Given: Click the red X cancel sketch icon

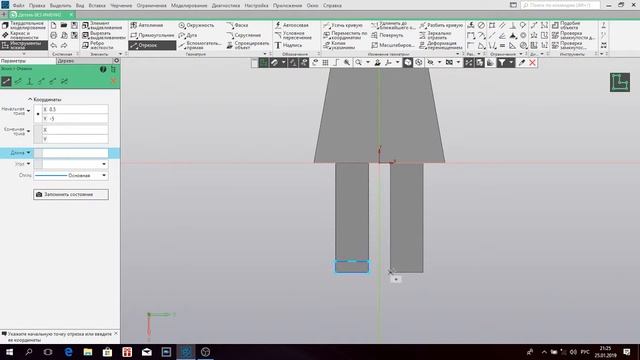Looking at the screenshot, I should [x=532, y=62].
